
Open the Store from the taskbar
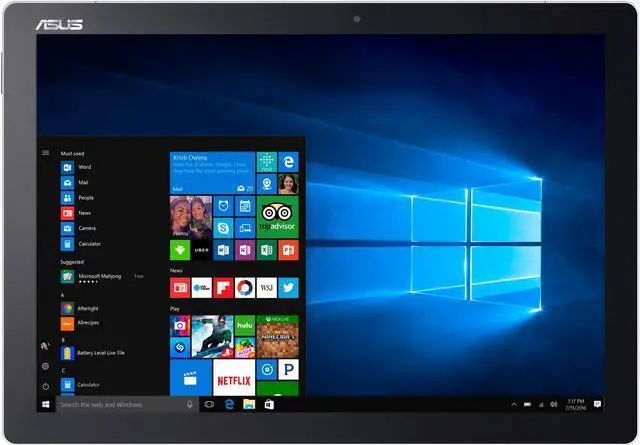tap(269, 404)
